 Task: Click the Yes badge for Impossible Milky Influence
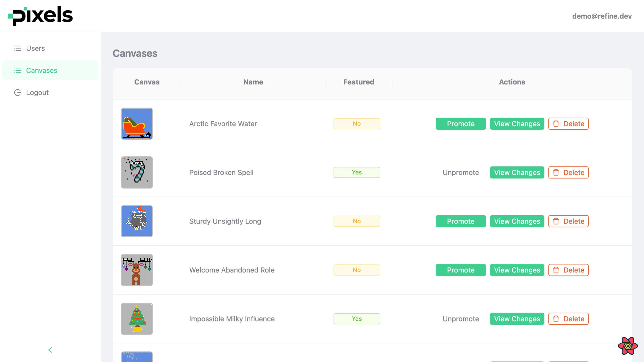point(357,319)
